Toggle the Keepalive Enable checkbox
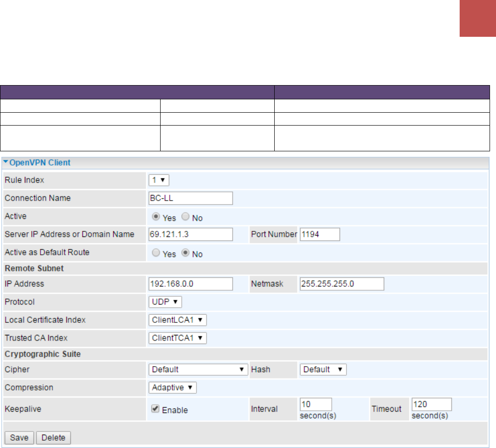 (x=155, y=408)
